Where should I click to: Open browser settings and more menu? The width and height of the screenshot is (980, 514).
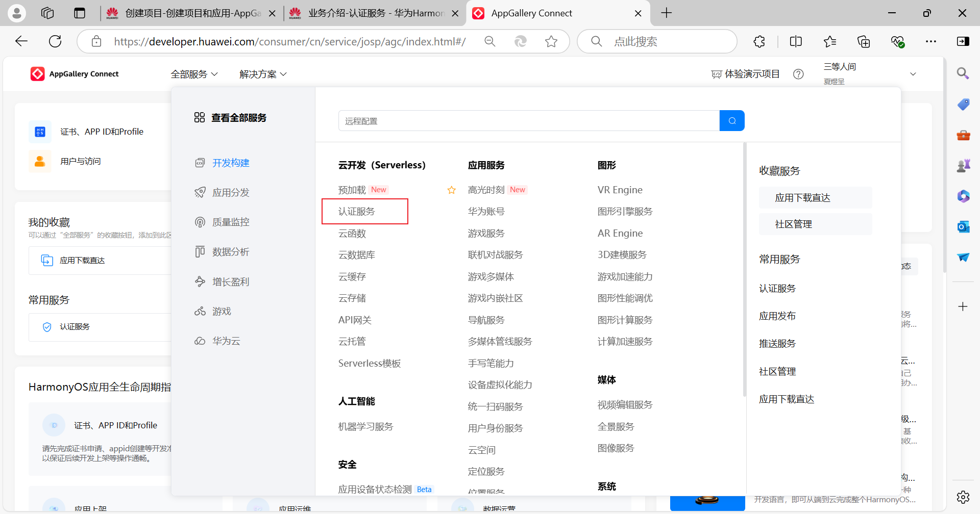pyautogui.click(x=931, y=41)
